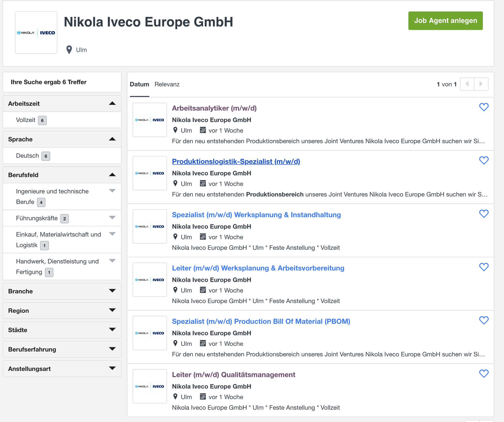Click the Nikola Iveco header logo
Viewport: 504px width, 422px height.
click(x=36, y=32)
